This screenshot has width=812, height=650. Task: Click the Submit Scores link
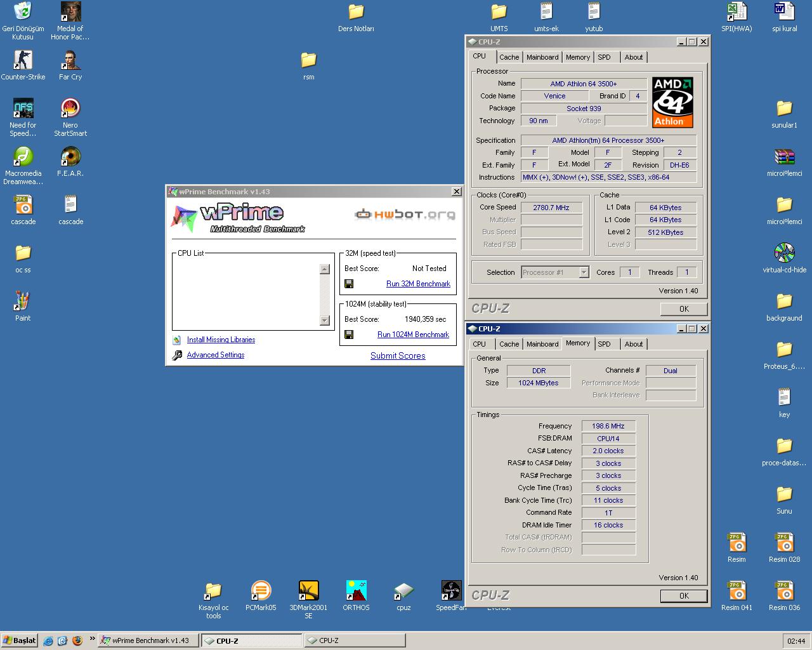click(398, 355)
